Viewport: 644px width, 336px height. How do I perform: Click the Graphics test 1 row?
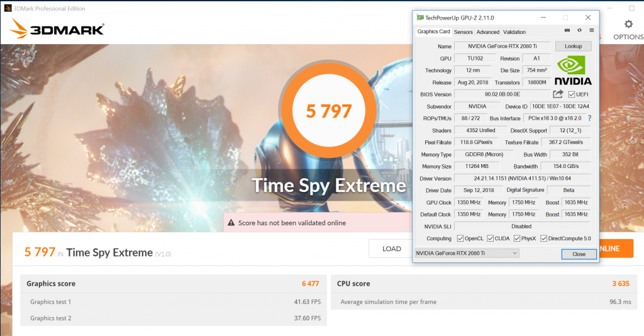point(174,301)
